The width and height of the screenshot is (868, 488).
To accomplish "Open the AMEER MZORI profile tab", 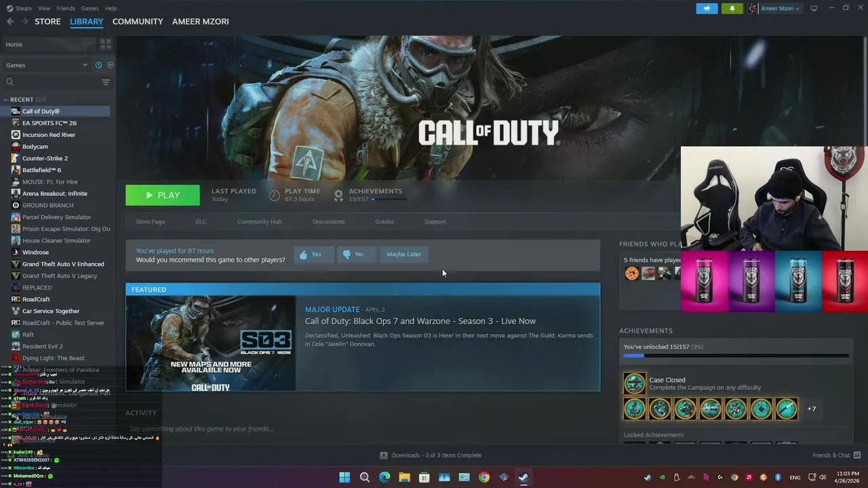I will pos(200,22).
